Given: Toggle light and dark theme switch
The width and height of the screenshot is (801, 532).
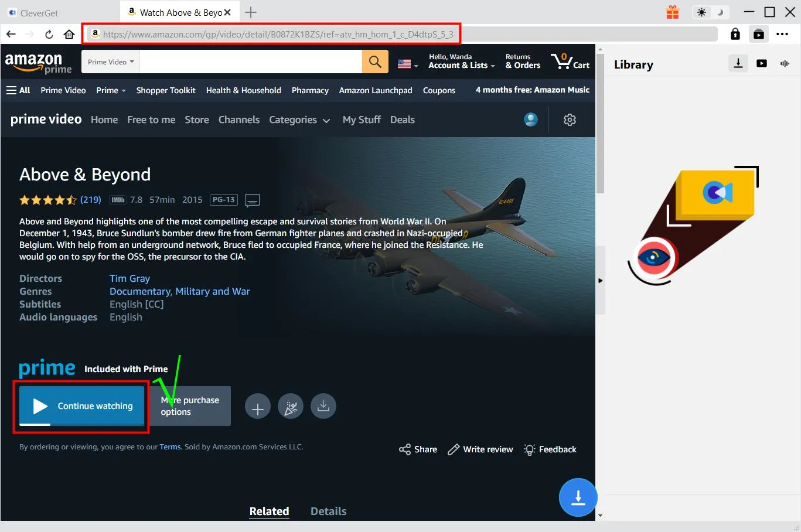Looking at the screenshot, I should (710, 12).
